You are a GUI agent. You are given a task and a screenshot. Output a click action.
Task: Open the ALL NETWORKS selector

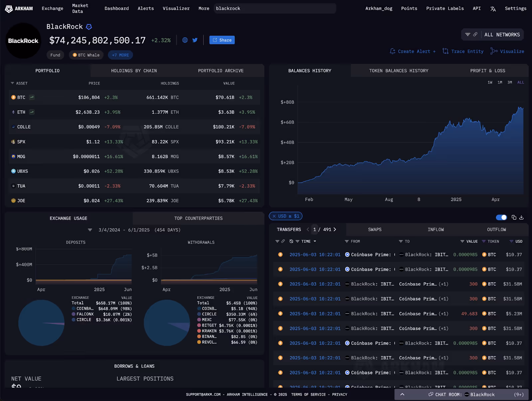point(502,35)
